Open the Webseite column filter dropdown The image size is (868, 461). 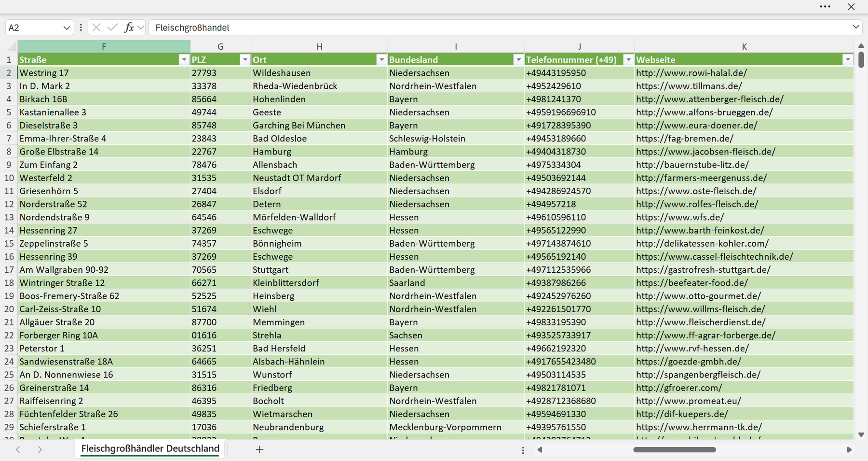[x=848, y=60]
